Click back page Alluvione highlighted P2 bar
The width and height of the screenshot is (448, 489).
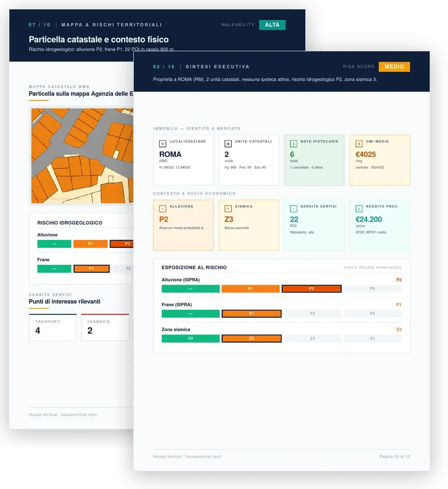point(122,244)
